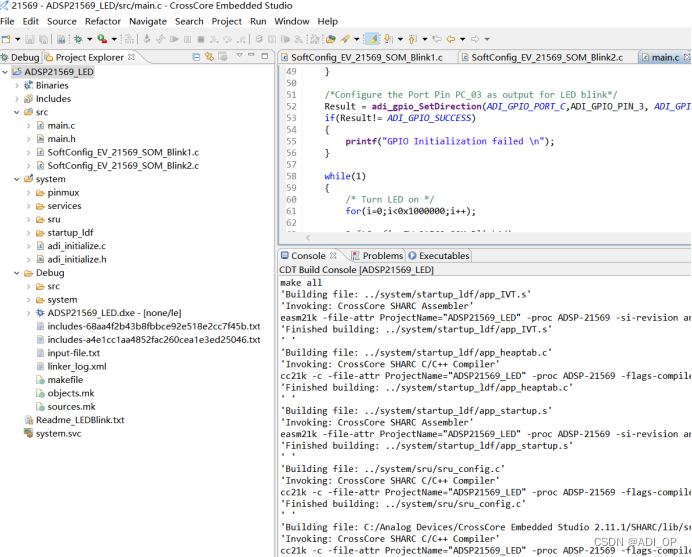
Task: Select main.h in Project Explorer
Action: pos(61,139)
